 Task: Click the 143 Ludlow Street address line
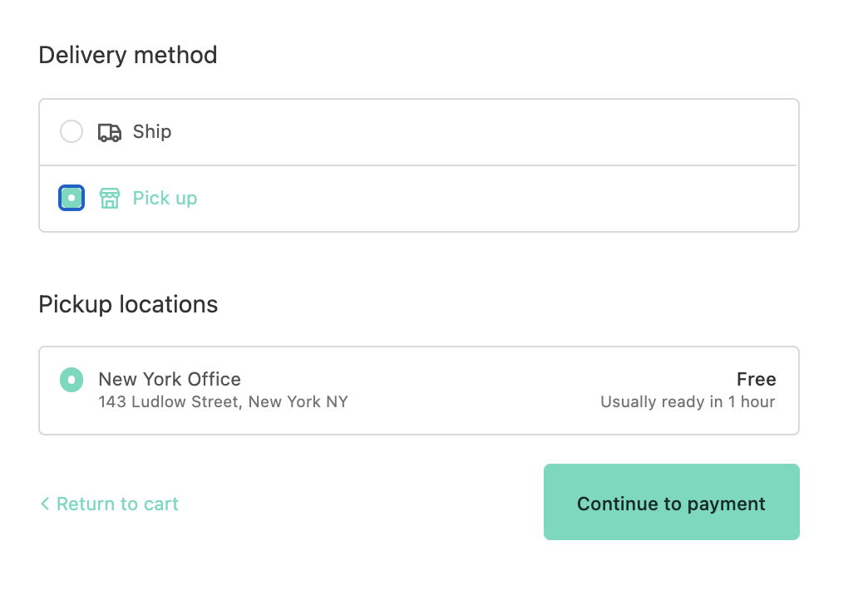pyautogui.click(x=223, y=402)
